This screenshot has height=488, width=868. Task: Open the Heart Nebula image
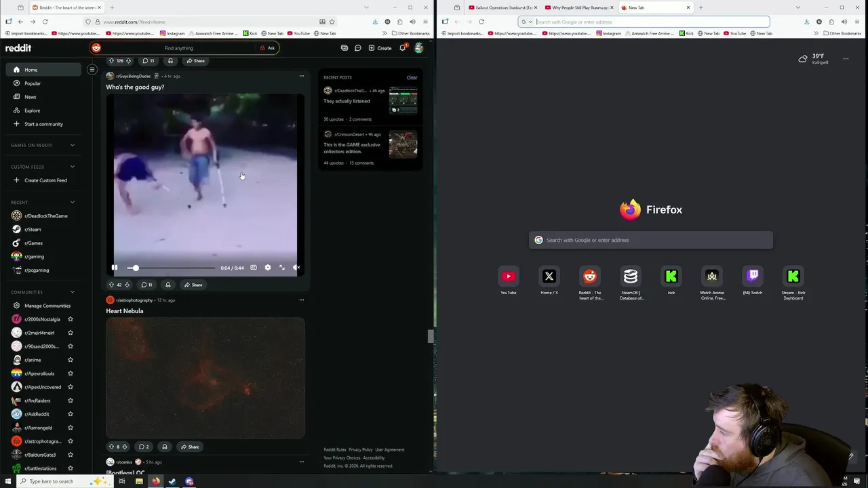tap(205, 378)
